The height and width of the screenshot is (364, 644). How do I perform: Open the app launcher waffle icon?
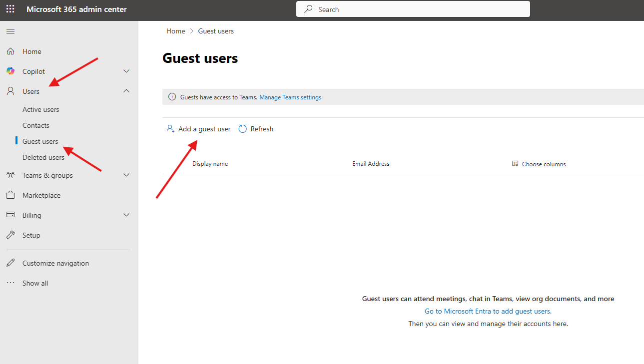point(10,9)
